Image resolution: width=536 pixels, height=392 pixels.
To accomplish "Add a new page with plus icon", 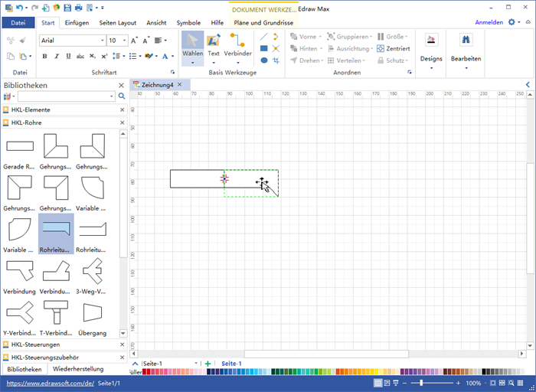I will (x=208, y=364).
